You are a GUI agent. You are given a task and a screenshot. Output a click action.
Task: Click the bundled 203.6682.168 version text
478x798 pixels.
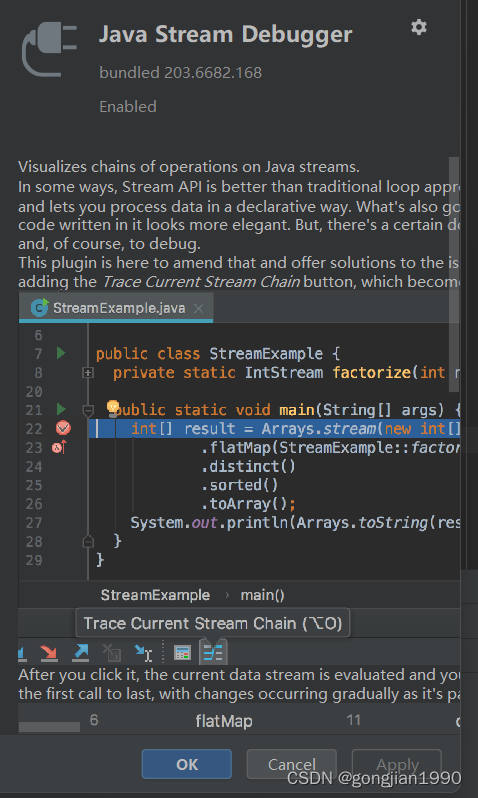(181, 72)
